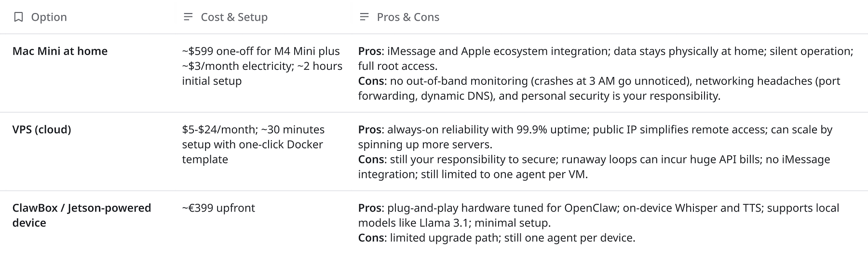Viewport: 868px width, 253px height.
Task: Click the ~€399 upfront cost cell
Action: 218,208
